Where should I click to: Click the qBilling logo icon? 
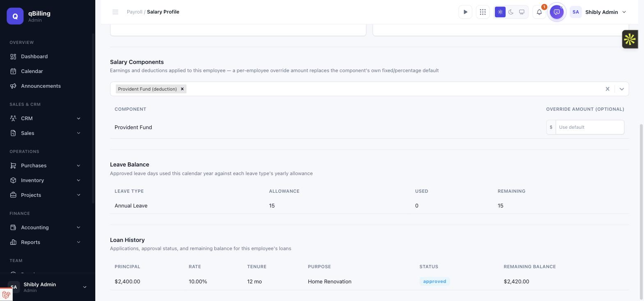15,16
